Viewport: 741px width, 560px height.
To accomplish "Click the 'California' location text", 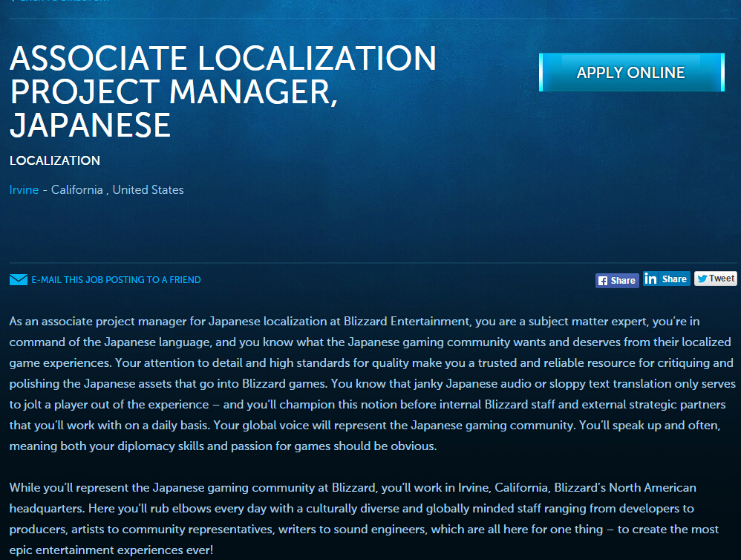I will (77, 190).
